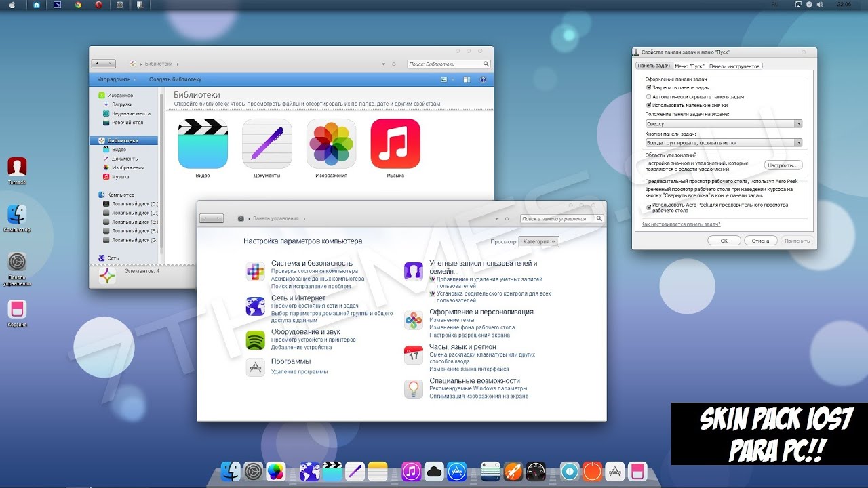868x488 pixels.
Task: Click the volume icon in the system tray
Action: pos(819,4)
